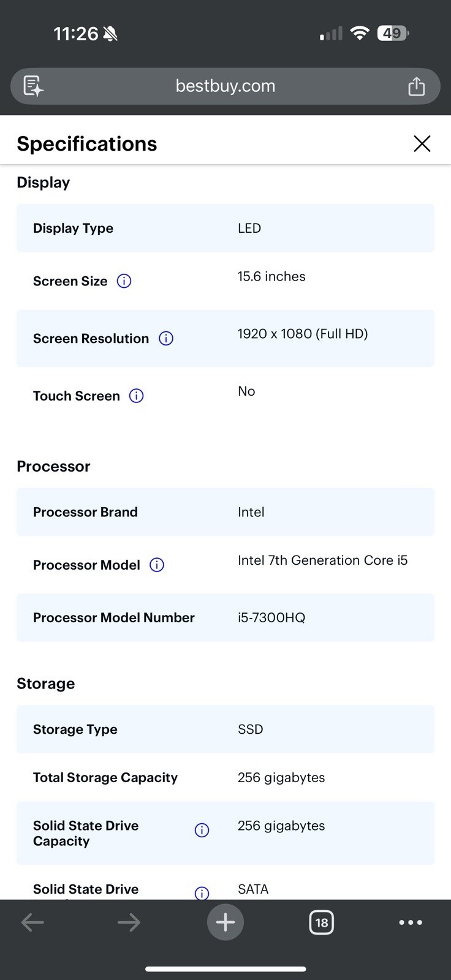Screen dimensions: 451x980
Task: Close the Specifications panel
Action: [x=422, y=143]
